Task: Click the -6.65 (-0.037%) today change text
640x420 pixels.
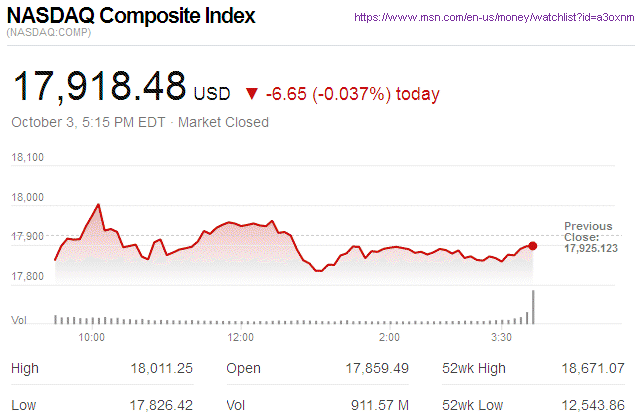Action: [353, 94]
